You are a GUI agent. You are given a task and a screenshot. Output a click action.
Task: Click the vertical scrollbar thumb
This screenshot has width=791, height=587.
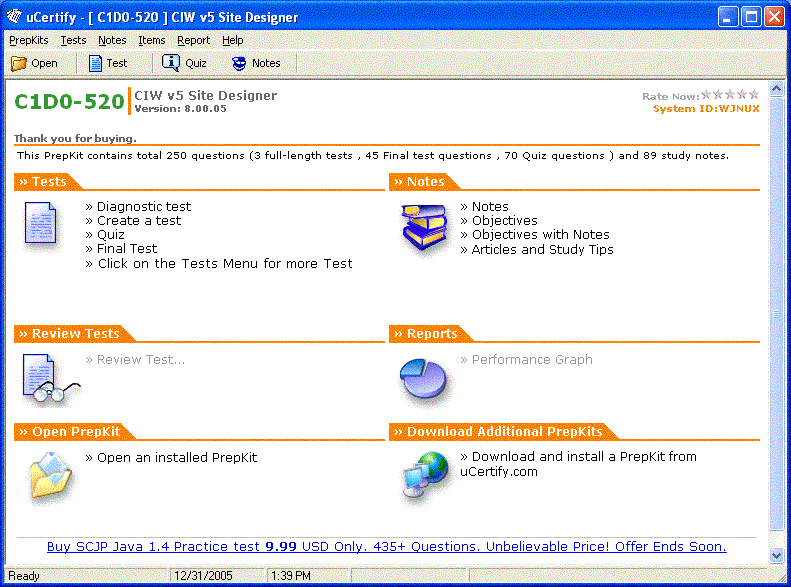(776, 314)
